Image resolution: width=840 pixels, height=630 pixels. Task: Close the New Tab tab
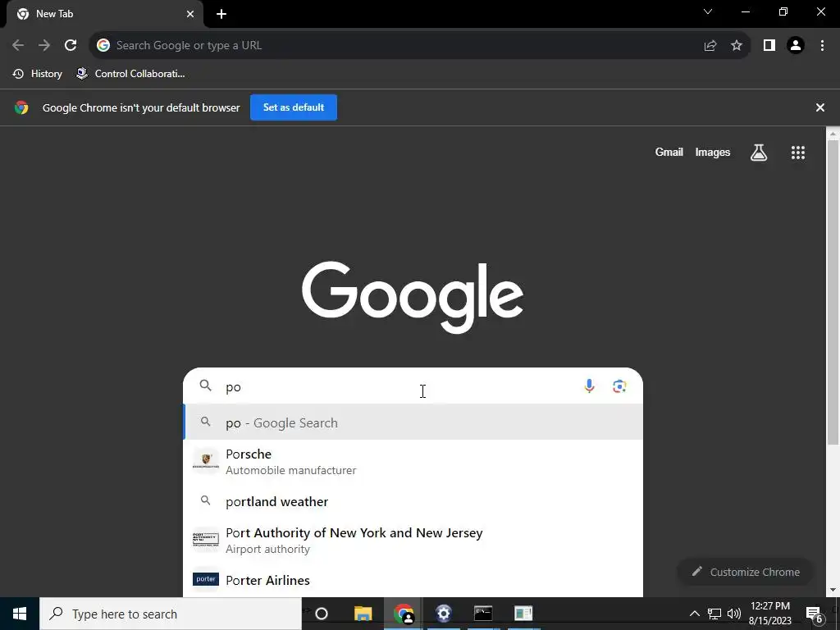190,14
